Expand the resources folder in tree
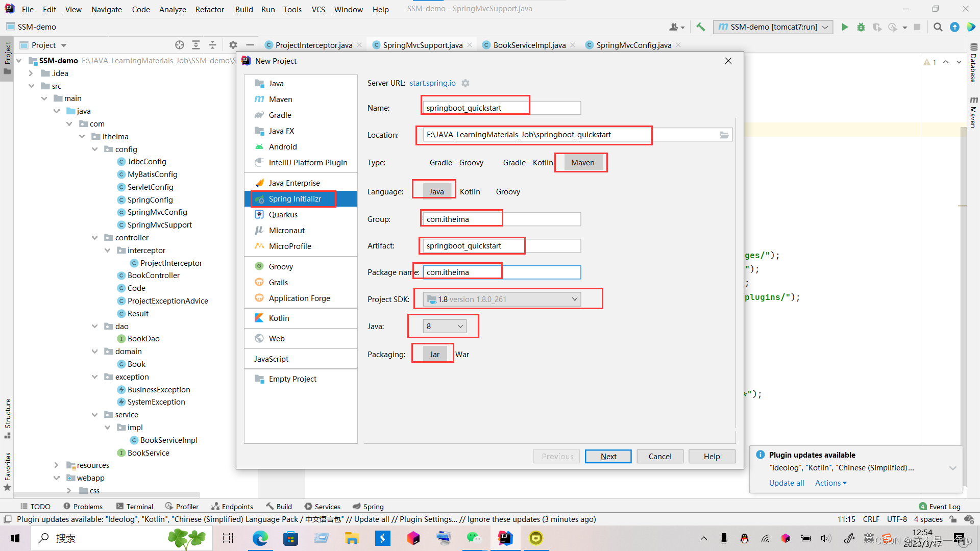This screenshot has width=980, height=551. point(57,465)
